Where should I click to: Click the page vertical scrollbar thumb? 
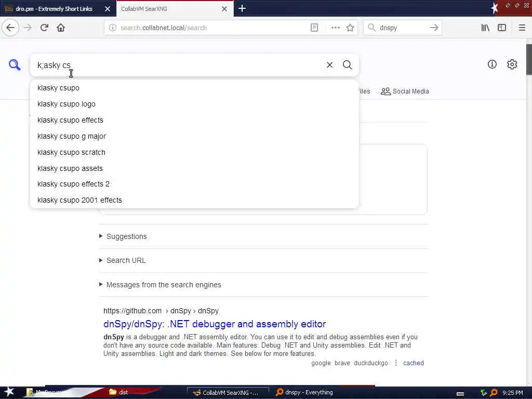[528, 59]
